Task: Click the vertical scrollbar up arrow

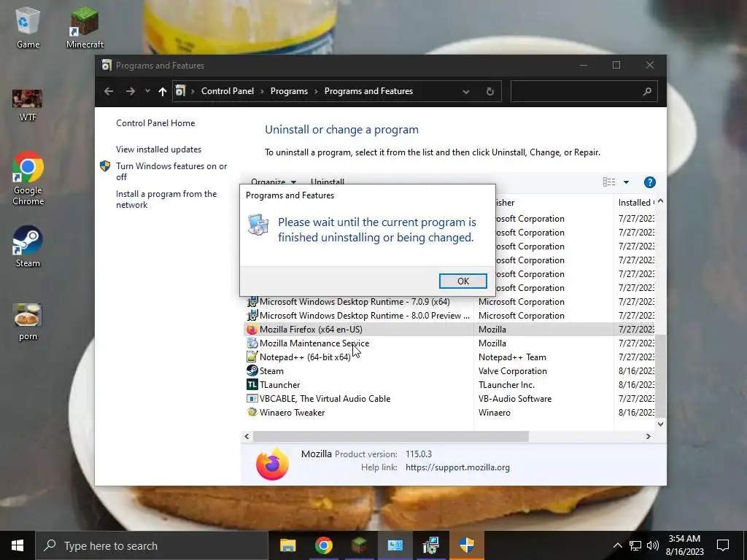Action: 660,201
